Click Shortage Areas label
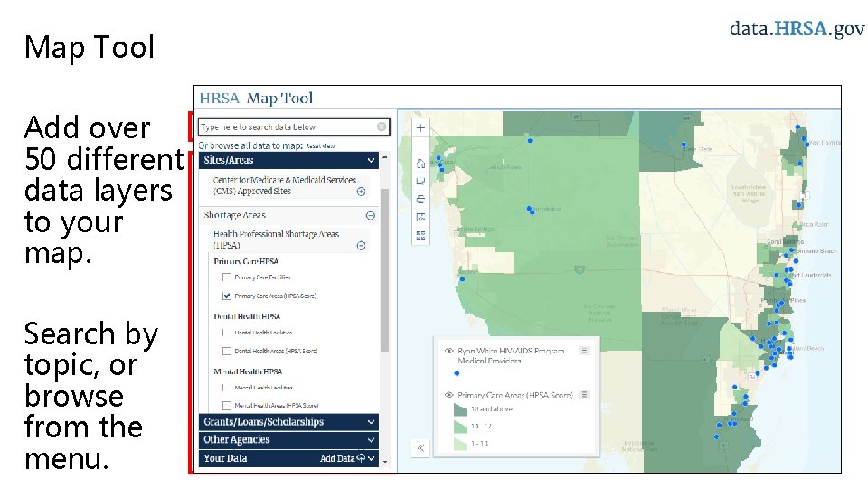This screenshot has width=868, height=488. click(235, 215)
